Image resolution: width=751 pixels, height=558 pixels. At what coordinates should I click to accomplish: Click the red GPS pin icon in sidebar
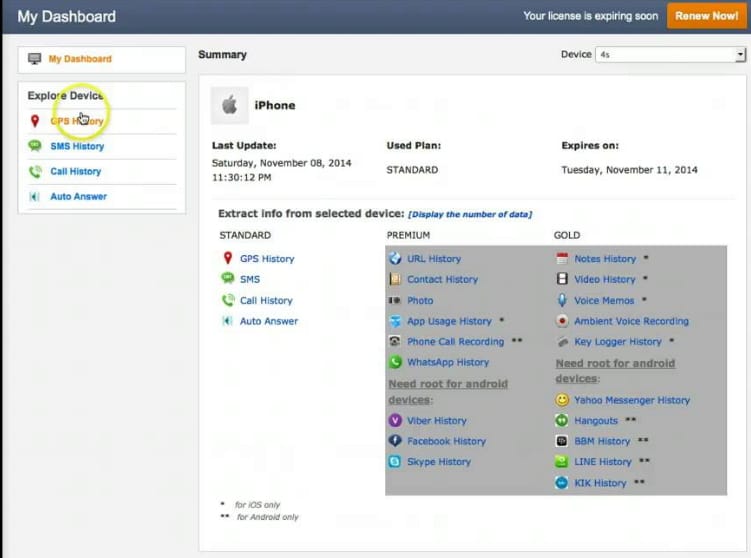point(35,121)
